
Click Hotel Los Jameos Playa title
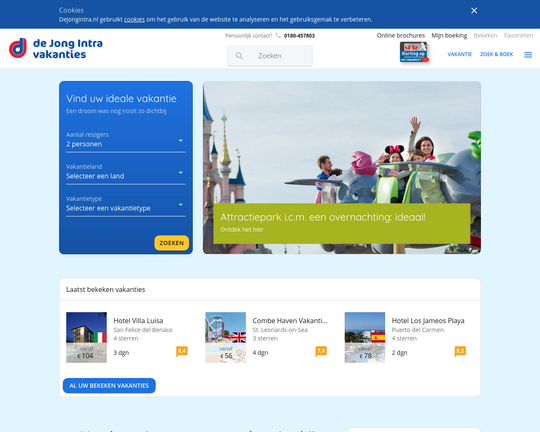(x=428, y=321)
